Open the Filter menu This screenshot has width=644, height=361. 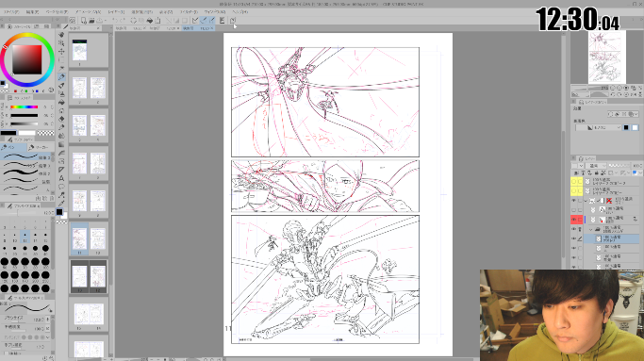(189, 12)
